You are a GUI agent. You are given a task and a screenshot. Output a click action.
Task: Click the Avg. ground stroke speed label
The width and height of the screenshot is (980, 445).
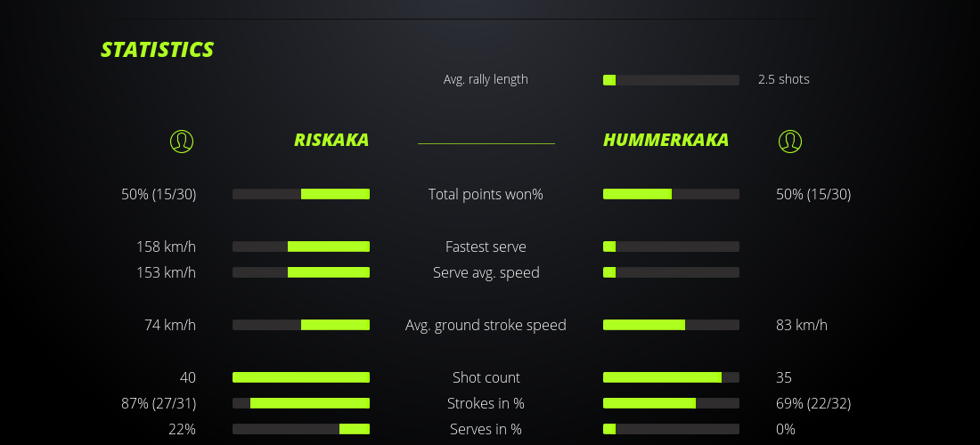tap(486, 325)
